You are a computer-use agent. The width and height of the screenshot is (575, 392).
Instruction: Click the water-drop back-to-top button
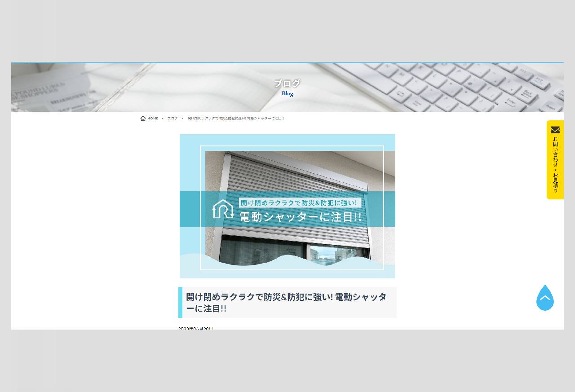click(x=545, y=298)
